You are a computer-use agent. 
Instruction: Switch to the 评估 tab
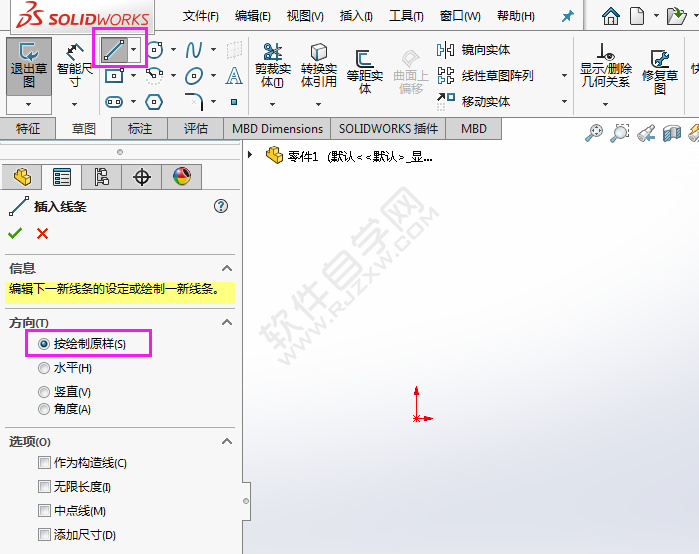click(x=196, y=129)
